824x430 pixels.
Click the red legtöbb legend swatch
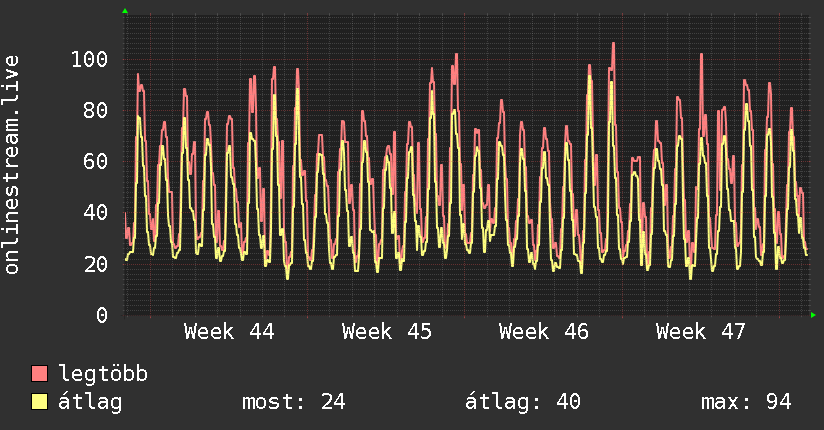40,374
